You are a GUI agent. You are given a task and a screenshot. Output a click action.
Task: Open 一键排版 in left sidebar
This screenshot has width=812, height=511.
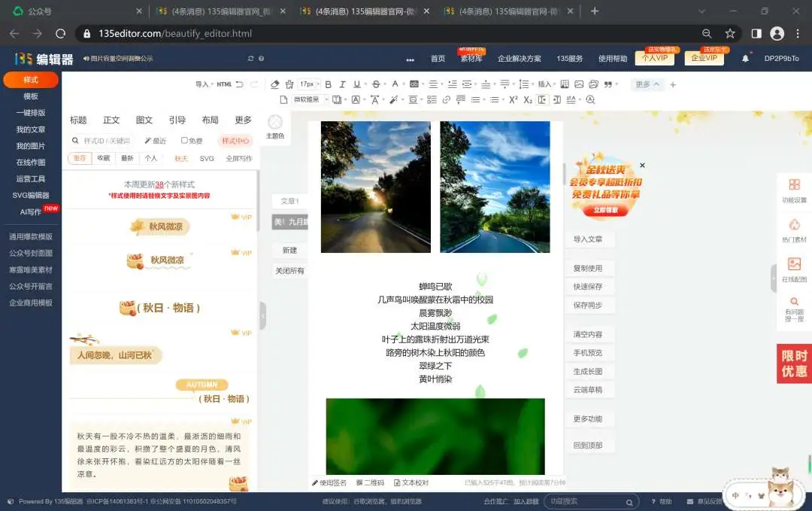click(x=31, y=113)
